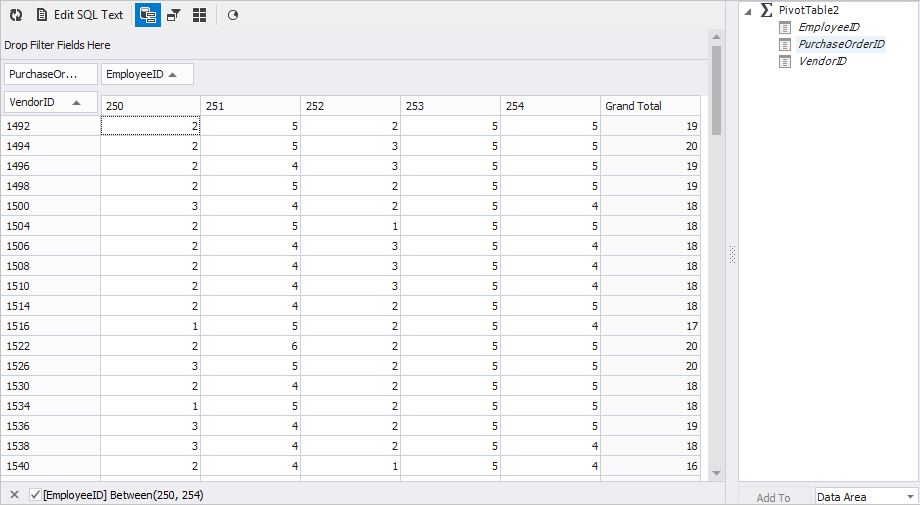Sort by the EmployeeID column field header

(147, 74)
